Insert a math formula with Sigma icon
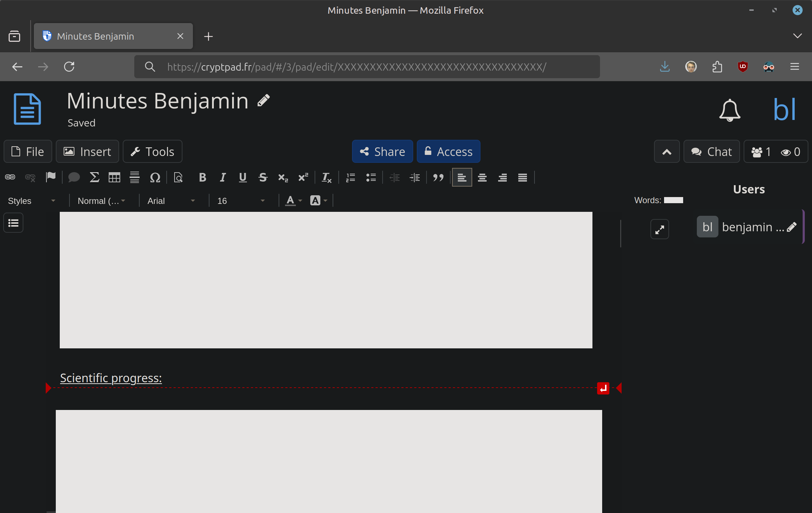The width and height of the screenshot is (812, 513). point(94,177)
